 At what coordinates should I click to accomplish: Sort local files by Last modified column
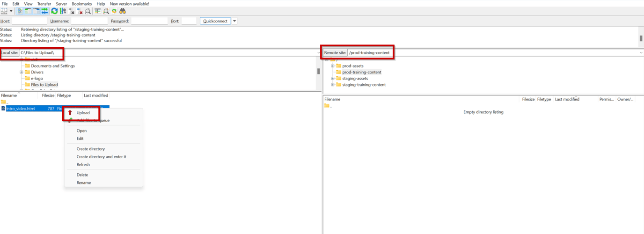click(96, 95)
